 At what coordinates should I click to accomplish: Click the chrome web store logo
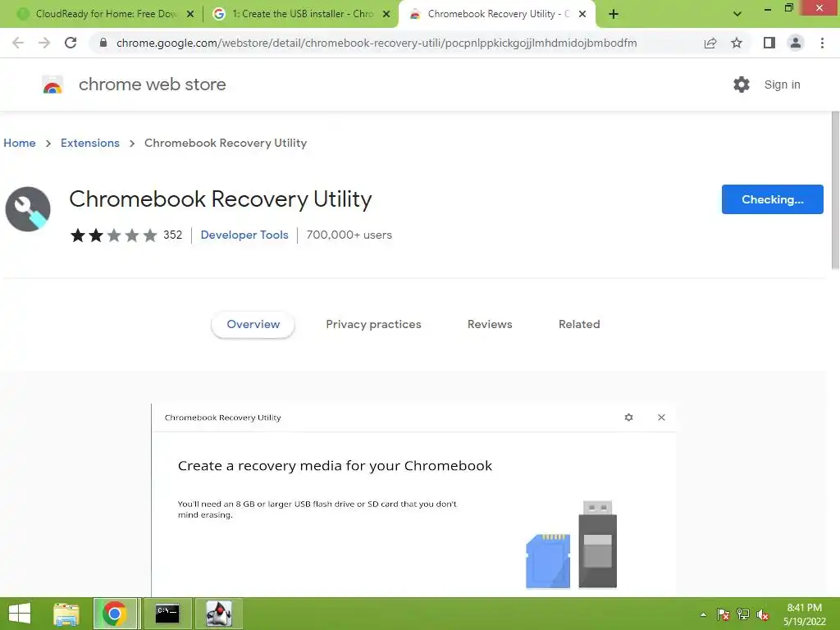[x=52, y=84]
